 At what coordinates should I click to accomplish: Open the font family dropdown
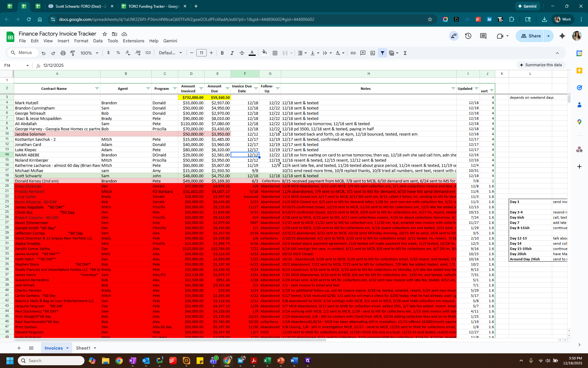(x=170, y=53)
